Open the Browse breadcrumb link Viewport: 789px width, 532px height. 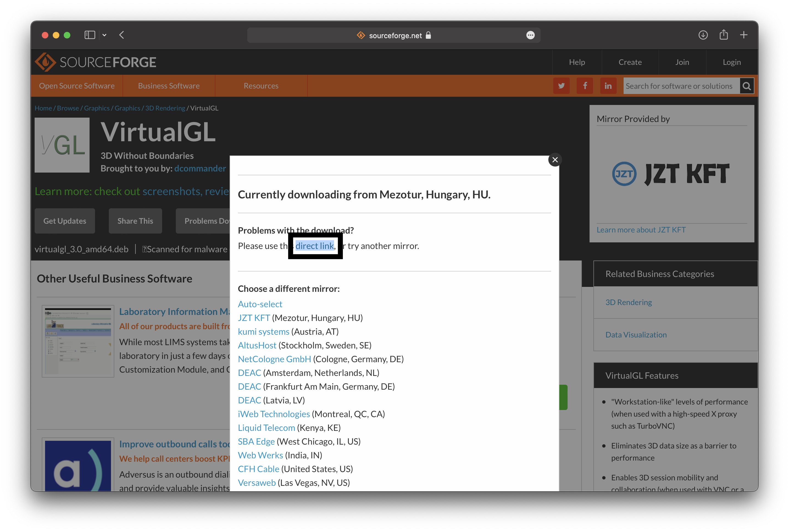tap(68, 108)
